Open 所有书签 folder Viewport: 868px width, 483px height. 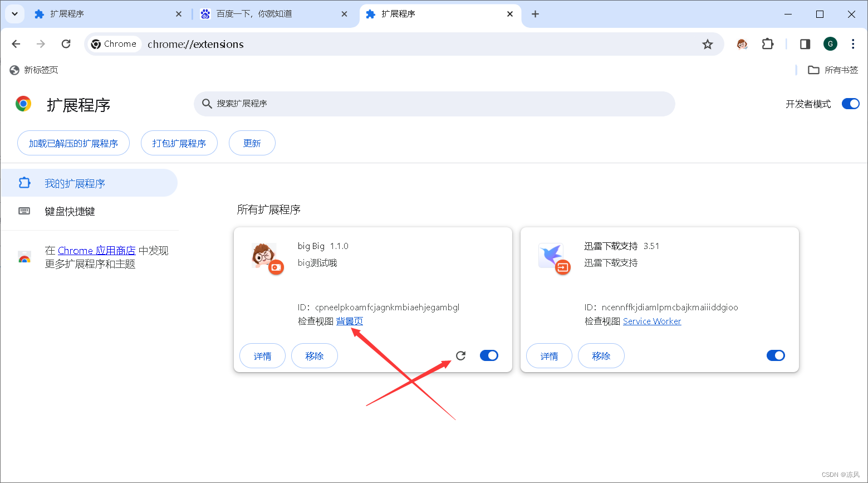click(x=833, y=70)
